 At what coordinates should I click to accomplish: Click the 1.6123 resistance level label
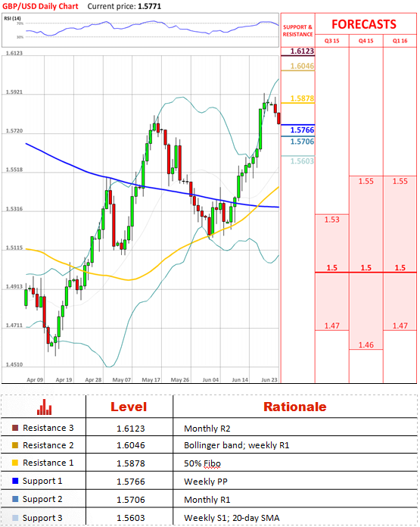pos(302,51)
